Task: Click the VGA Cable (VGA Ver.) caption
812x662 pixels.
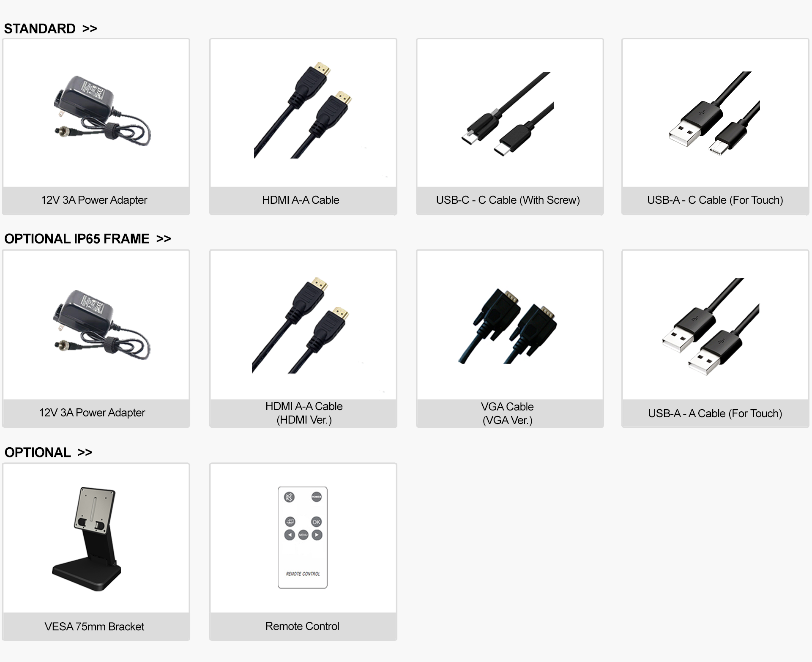Action: pyautogui.click(x=507, y=413)
